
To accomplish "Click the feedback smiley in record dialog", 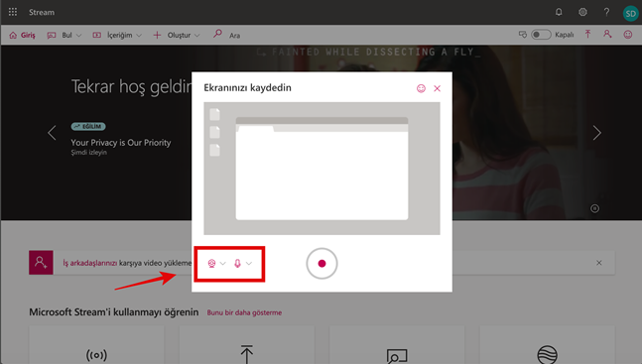I will (x=421, y=88).
